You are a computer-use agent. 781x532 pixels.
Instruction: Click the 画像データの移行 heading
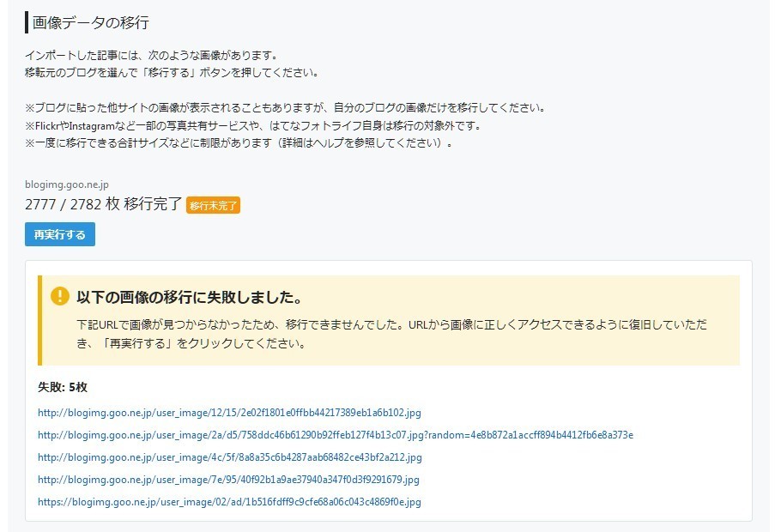coord(90,22)
